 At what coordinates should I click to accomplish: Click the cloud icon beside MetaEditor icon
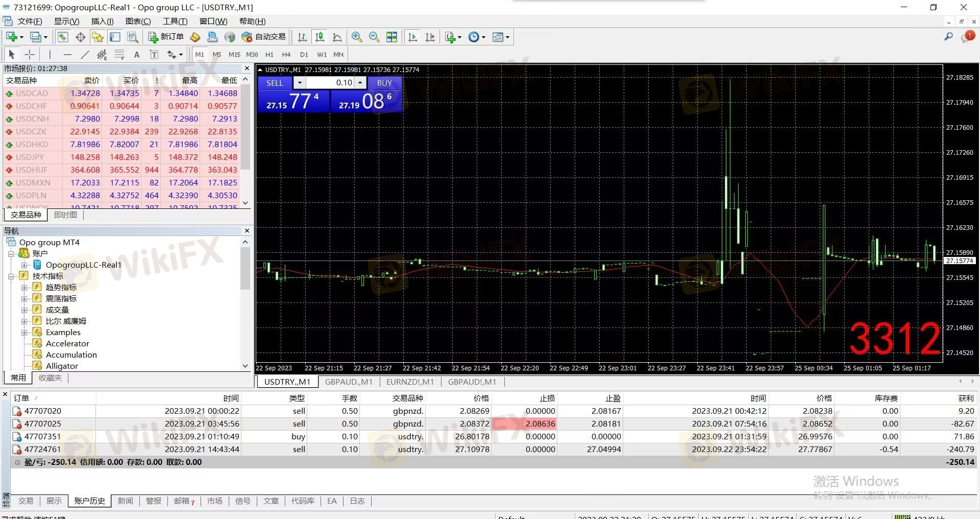tap(212, 37)
